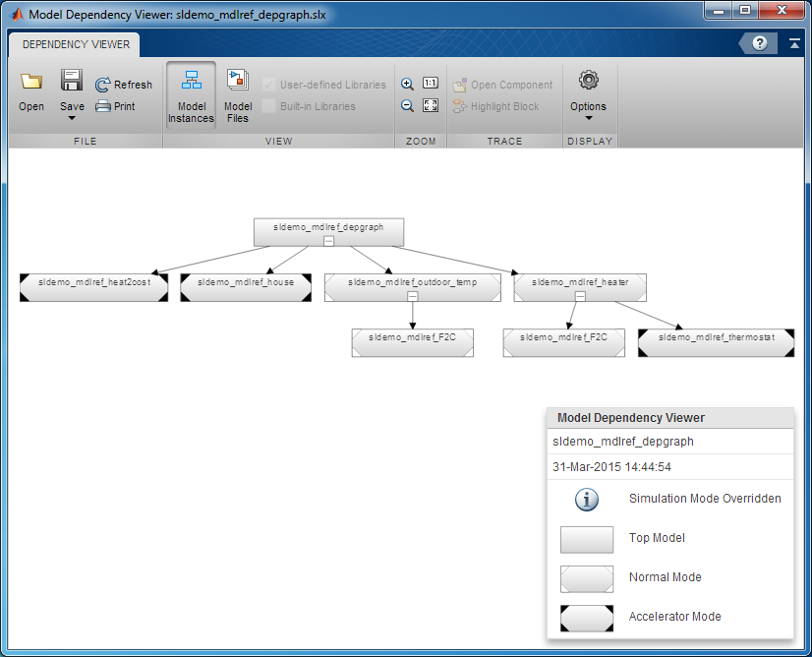The height and width of the screenshot is (657, 812).
Task: Click the Top Model legend swatch
Action: pyautogui.click(x=587, y=539)
